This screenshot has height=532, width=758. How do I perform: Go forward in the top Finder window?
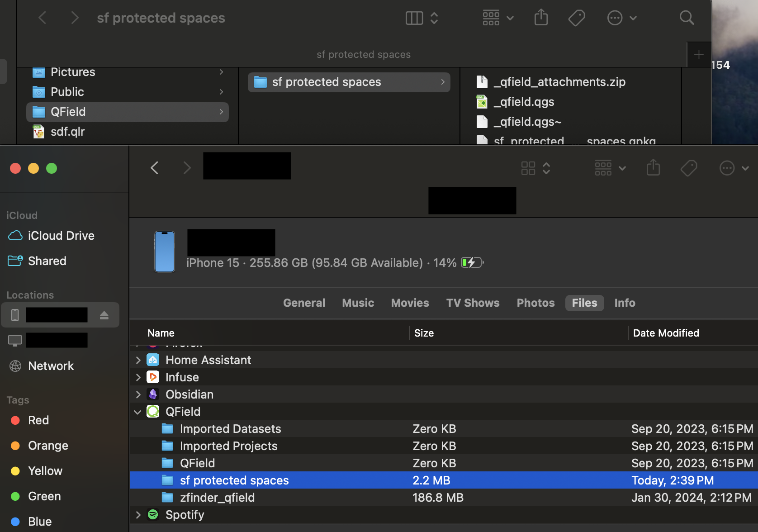click(75, 18)
